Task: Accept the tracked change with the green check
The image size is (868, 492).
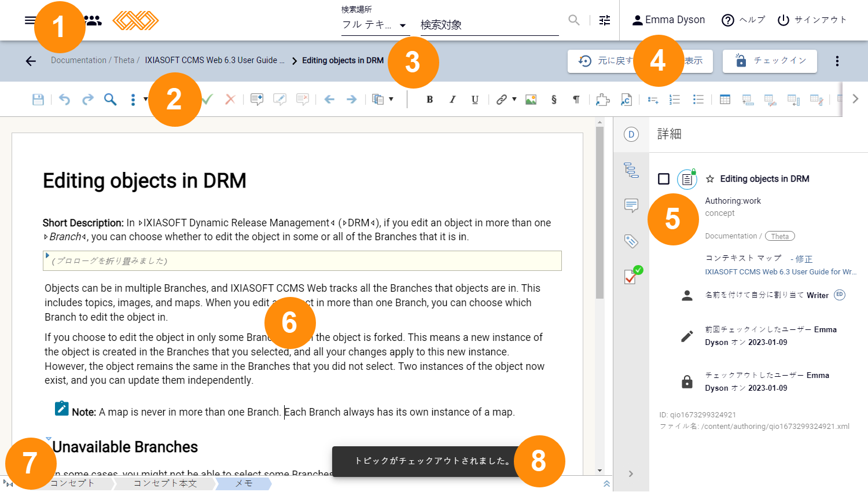Action: 207,100
